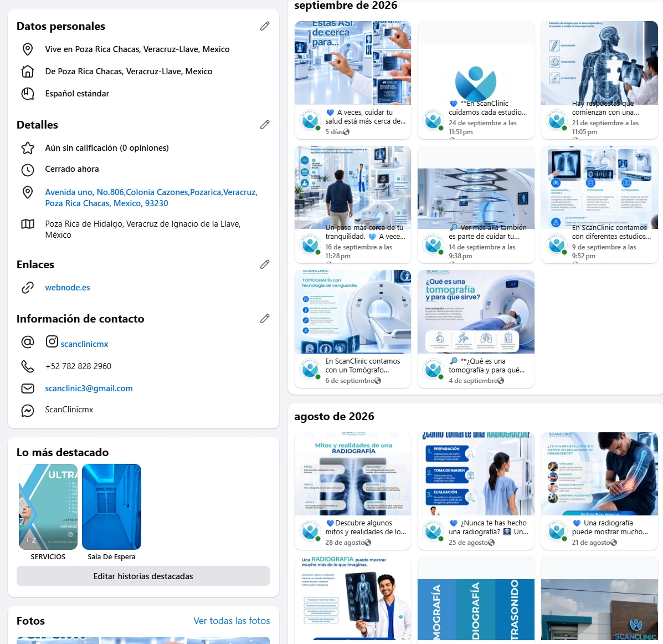The height and width of the screenshot is (644, 663).
Task: Open the 'Hay respuestas que comienzan' post image
Action: tap(599, 63)
